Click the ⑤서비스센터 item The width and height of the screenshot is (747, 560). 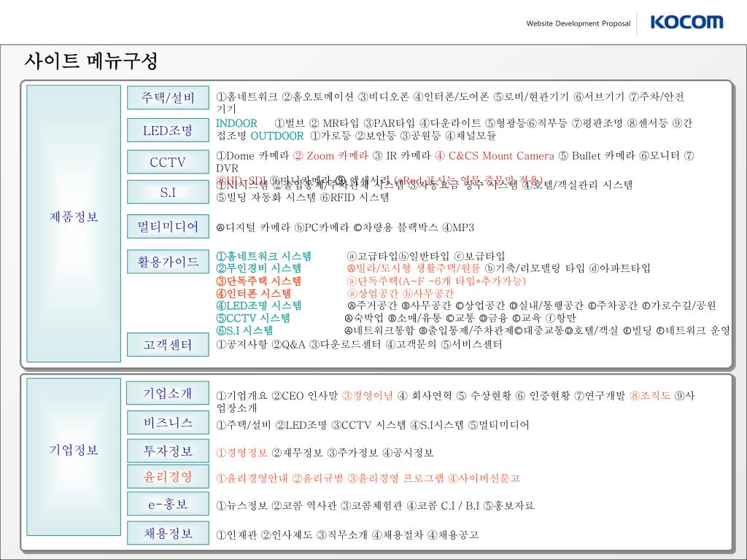tap(471, 344)
